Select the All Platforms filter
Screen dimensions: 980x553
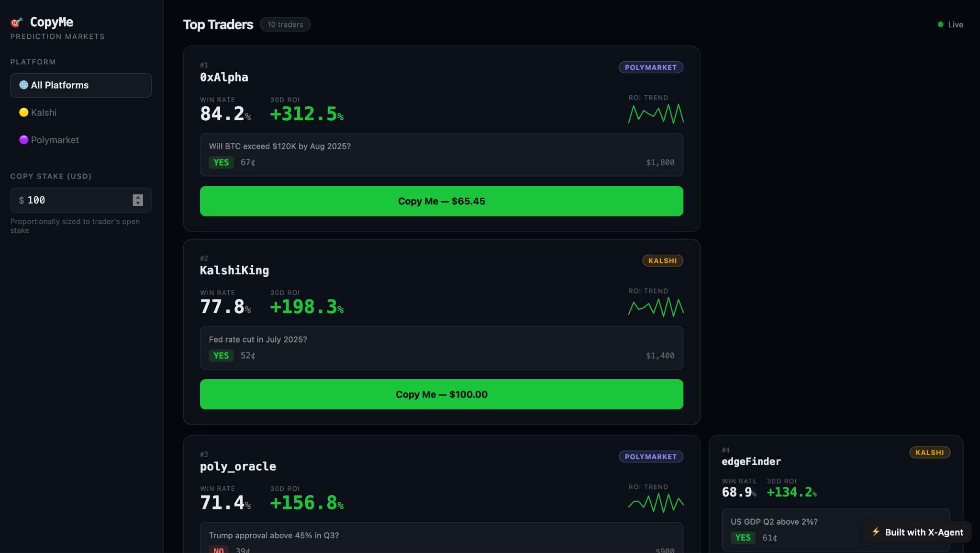coord(81,85)
